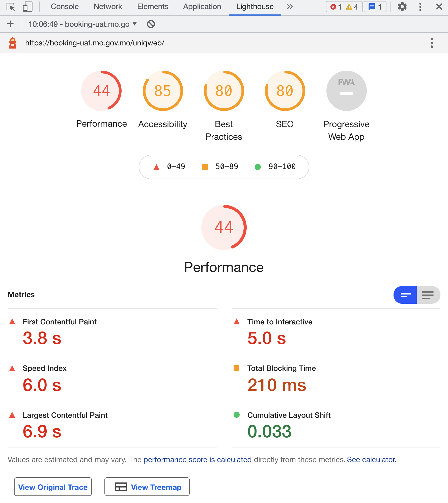Open the DevTools customize three-dot menu

pyautogui.click(x=420, y=7)
